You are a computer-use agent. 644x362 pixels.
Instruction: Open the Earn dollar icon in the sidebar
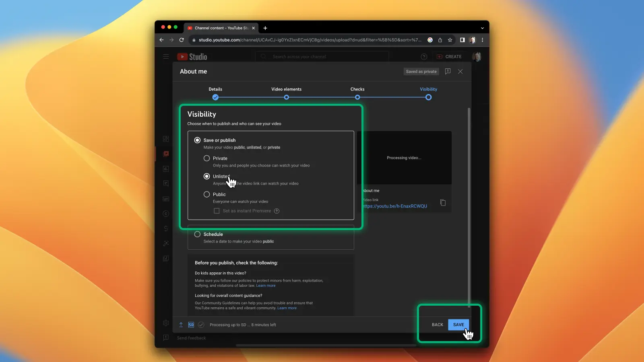click(166, 228)
